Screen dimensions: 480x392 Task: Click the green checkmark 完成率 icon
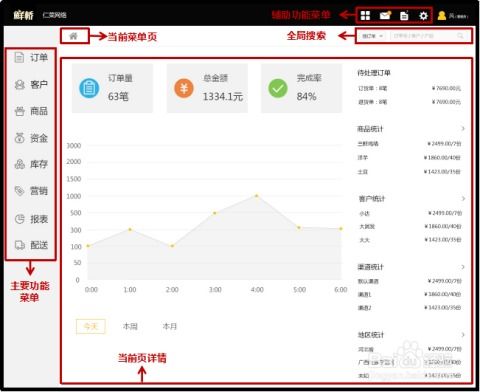point(278,88)
